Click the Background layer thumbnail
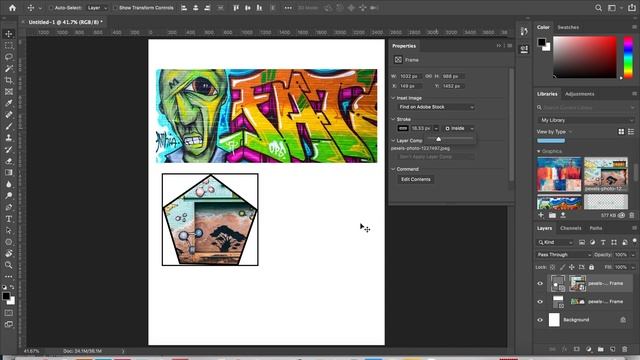The width and height of the screenshot is (640, 360). [x=554, y=320]
